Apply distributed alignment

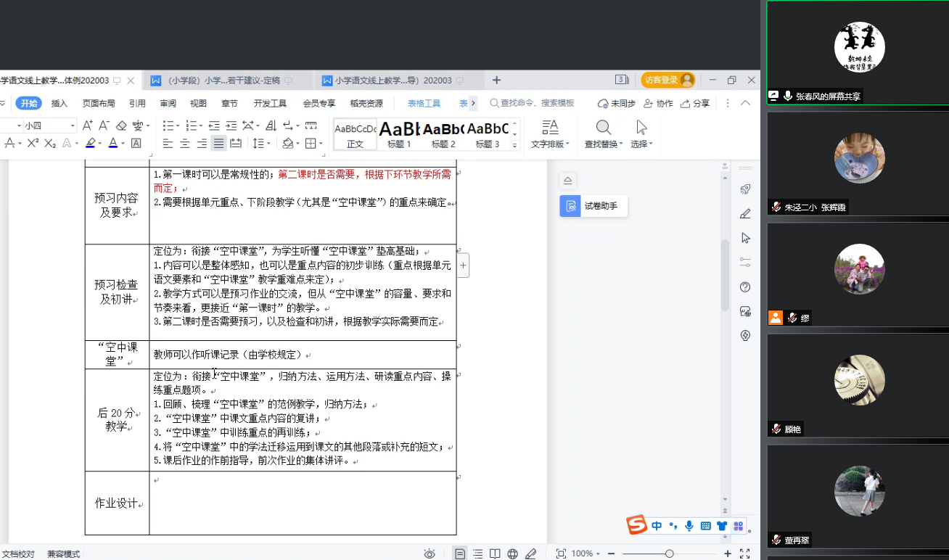click(x=236, y=144)
